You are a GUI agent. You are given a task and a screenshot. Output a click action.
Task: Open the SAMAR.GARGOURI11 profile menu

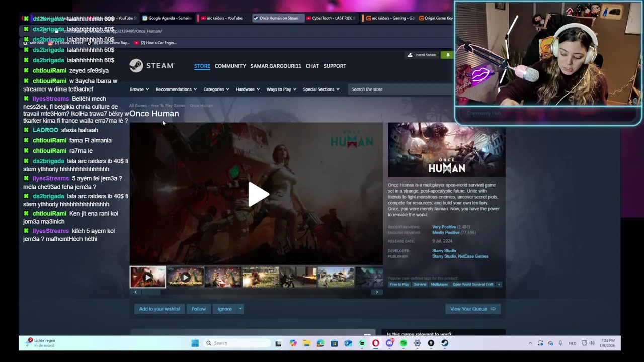point(276,66)
